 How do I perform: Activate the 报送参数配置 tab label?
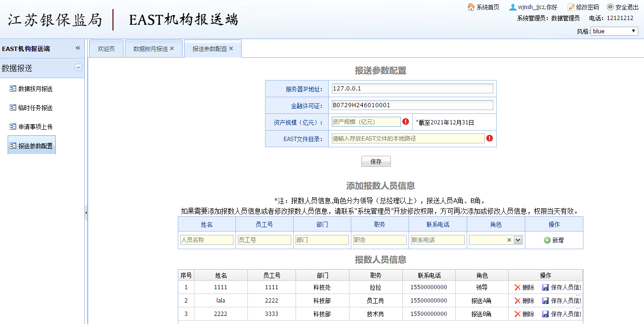tap(210, 49)
